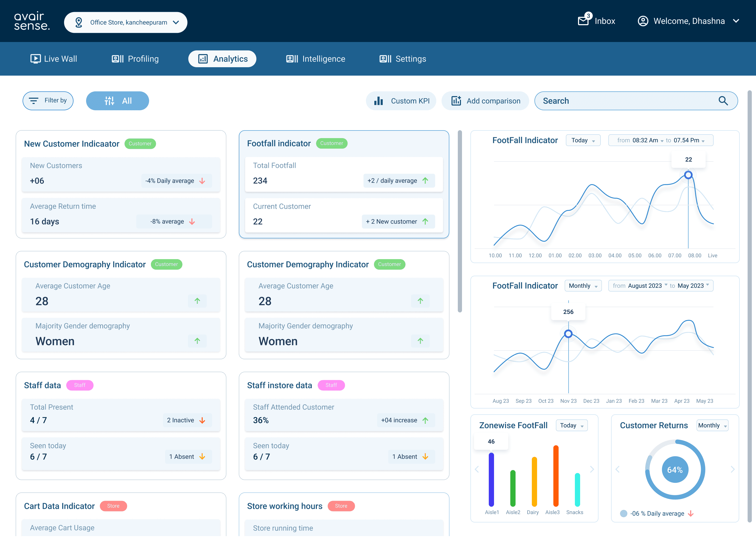The height and width of the screenshot is (544, 756).
Task: Toggle the All filter pill
Action: [x=117, y=101]
